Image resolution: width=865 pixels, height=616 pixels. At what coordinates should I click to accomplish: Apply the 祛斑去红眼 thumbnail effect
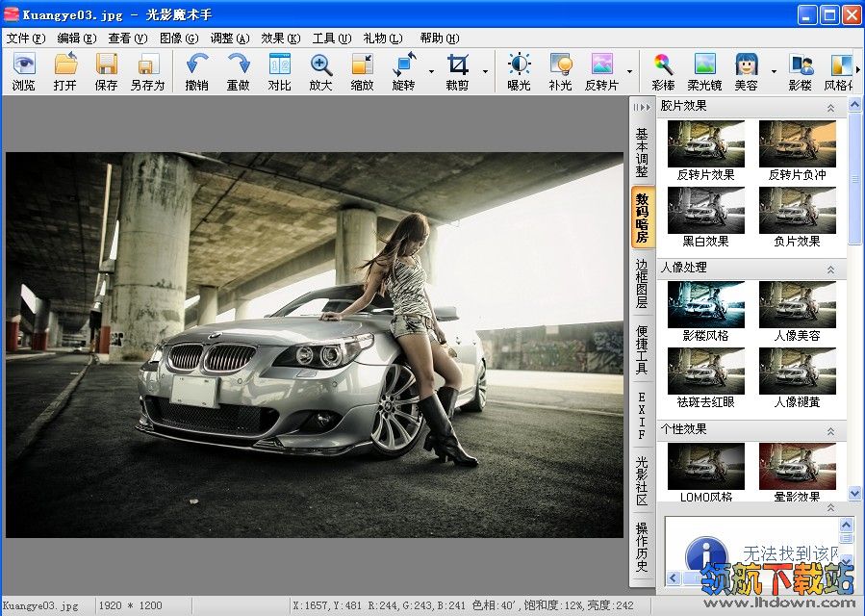coord(705,378)
